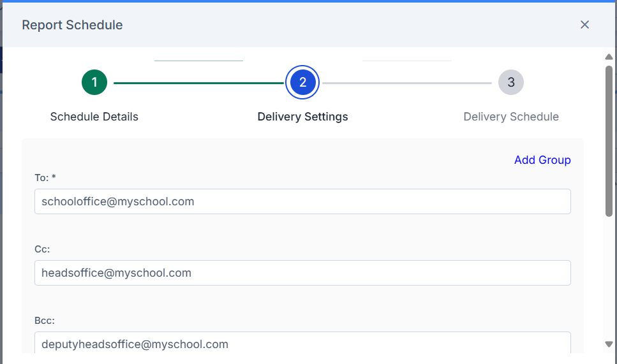The image size is (617, 364).
Task: Focus the Bcc field with deputyheadsoffice address
Action: 302,343
